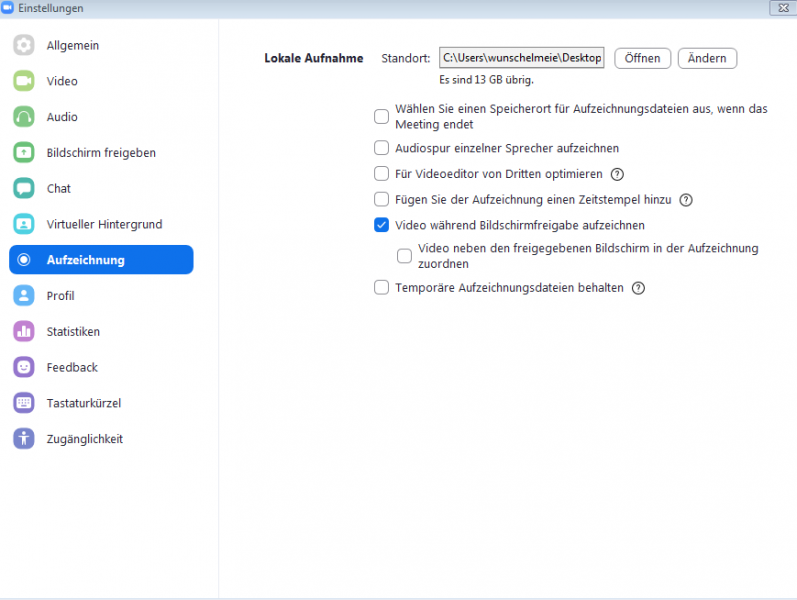Click the Statistiken bar chart icon
Screen dimensions: 797x600
(23, 332)
